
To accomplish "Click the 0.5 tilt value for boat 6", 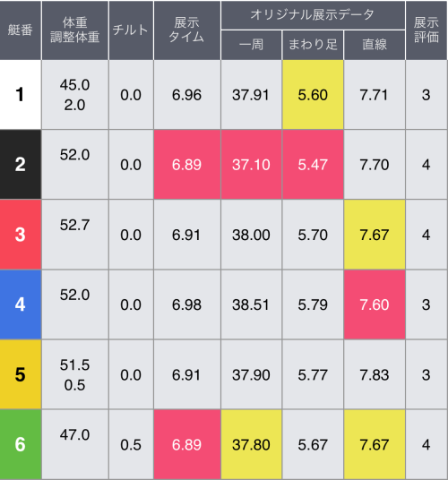I will (x=131, y=444).
